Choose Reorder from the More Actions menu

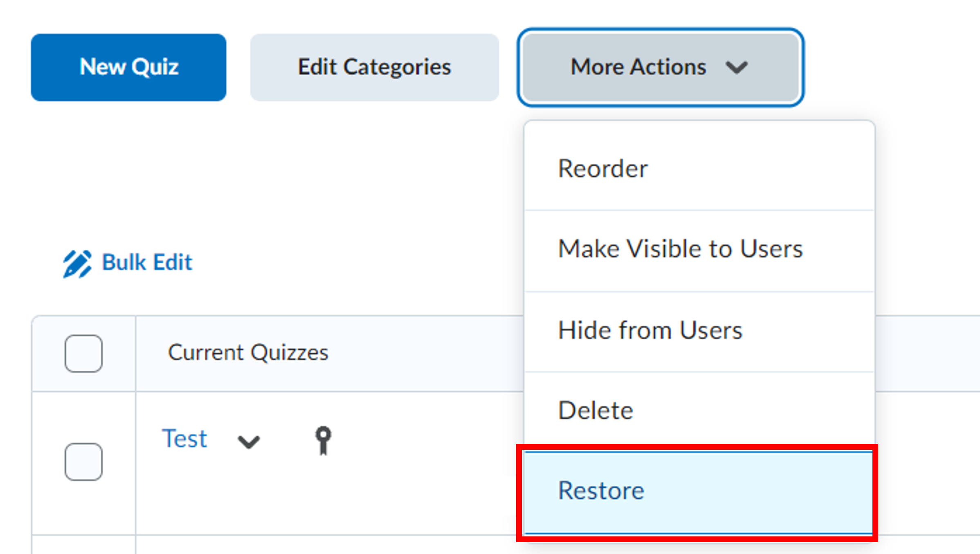(x=603, y=168)
